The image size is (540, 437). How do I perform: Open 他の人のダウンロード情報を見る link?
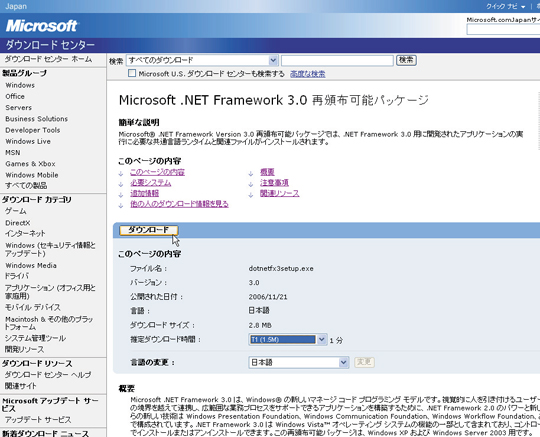coord(179,204)
